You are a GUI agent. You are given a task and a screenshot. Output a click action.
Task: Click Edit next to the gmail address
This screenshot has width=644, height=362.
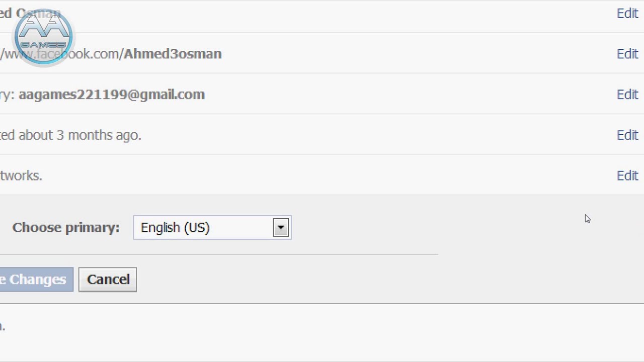627,95
